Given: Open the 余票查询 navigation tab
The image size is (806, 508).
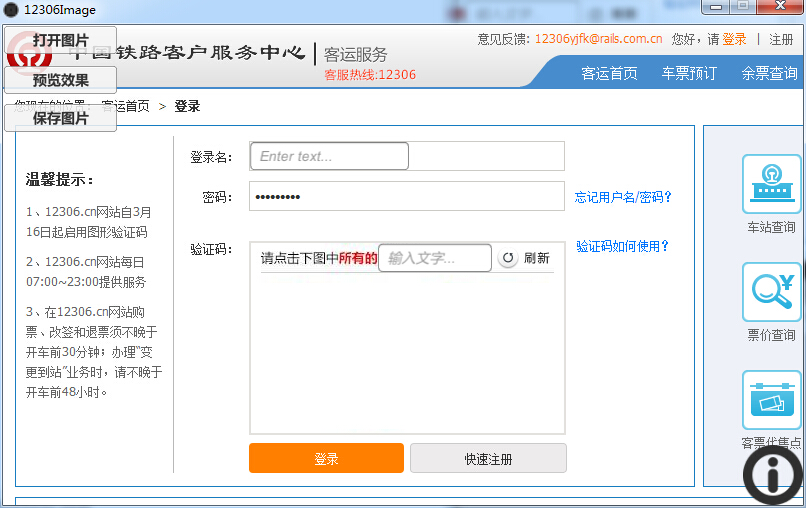Looking at the screenshot, I should (770, 74).
